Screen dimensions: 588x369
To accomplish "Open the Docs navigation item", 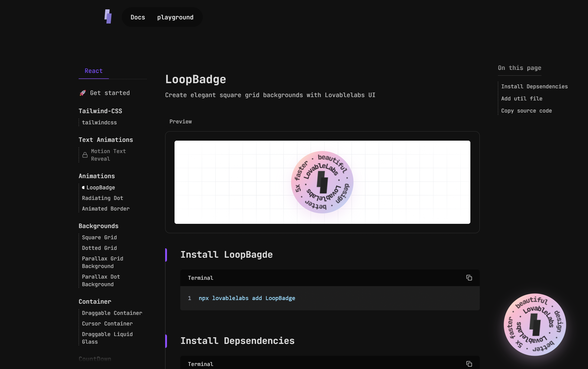I will click(138, 17).
